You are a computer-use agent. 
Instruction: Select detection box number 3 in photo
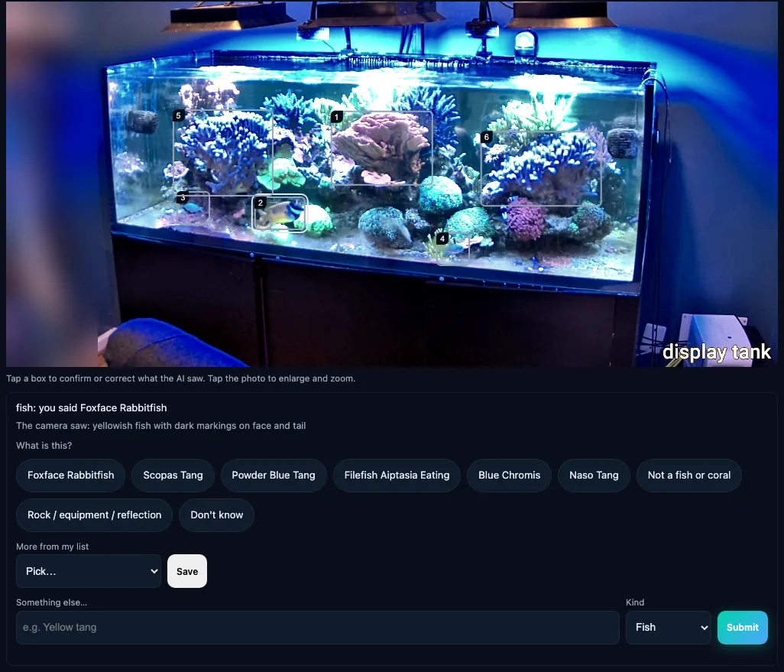(193, 207)
